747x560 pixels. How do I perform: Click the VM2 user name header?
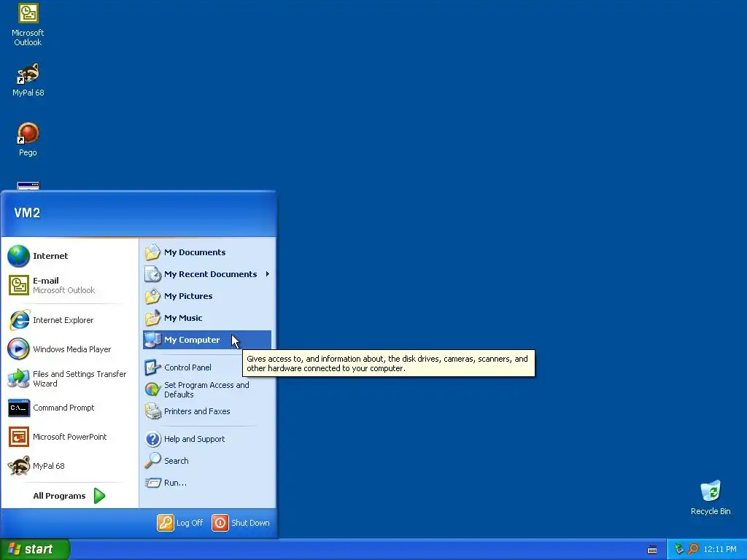point(27,213)
